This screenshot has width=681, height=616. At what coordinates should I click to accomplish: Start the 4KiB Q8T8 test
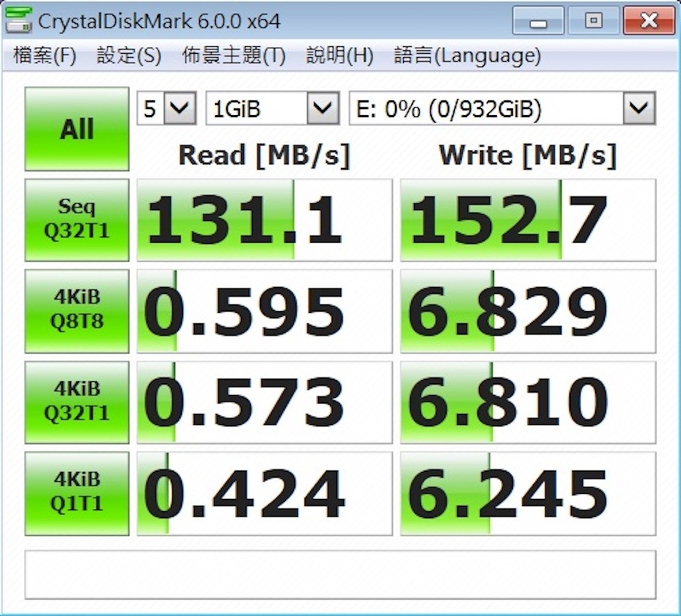tap(77, 311)
